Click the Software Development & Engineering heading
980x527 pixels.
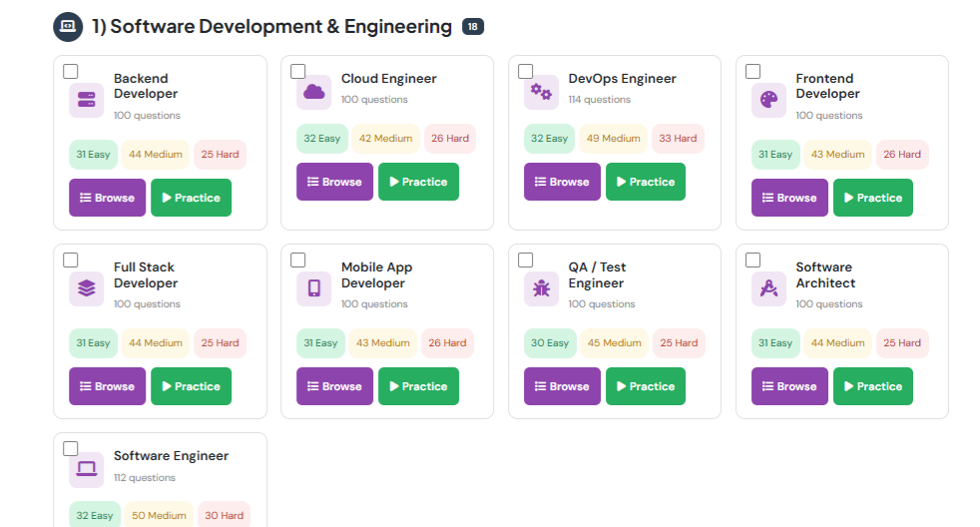tap(271, 27)
